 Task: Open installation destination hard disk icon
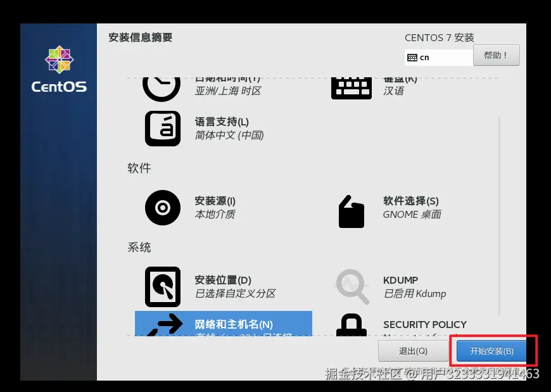pyautogui.click(x=163, y=287)
